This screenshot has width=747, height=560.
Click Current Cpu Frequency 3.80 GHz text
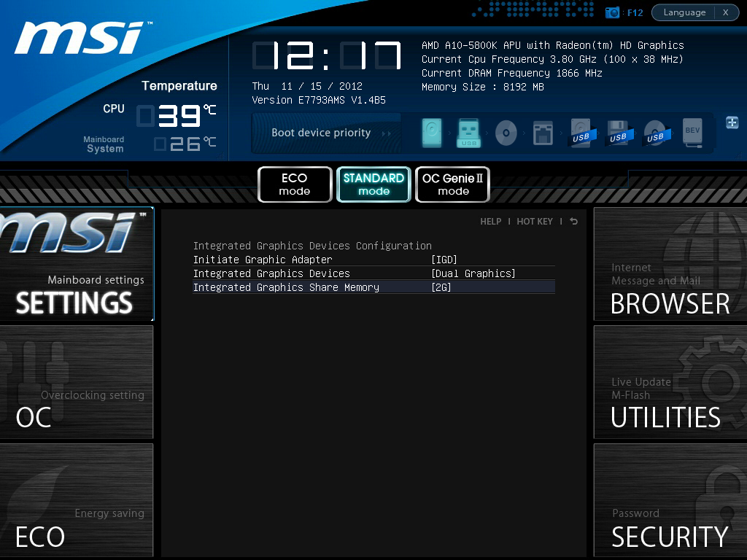tap(553, 59)
